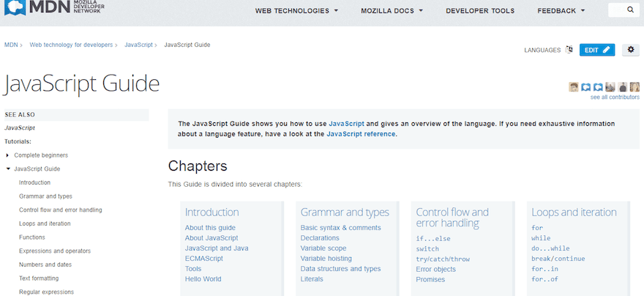Open Variable scope link
644x296 pixels.
(323, 248)
